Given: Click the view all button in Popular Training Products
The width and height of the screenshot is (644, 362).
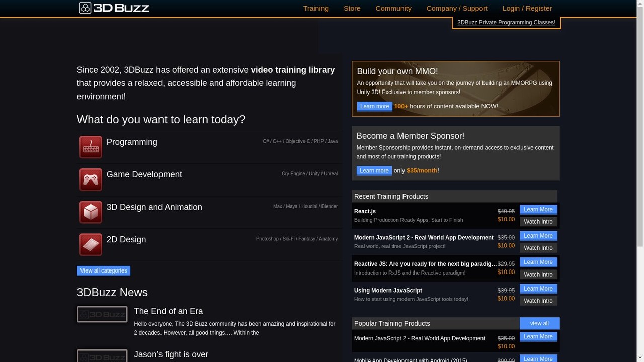Looking at the screenshot, I should coord(539,323).
